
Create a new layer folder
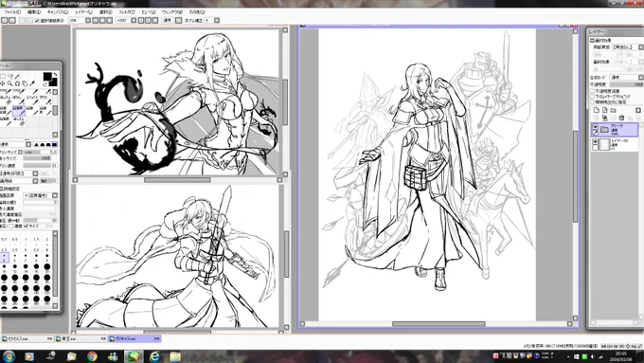pos(613,110)
